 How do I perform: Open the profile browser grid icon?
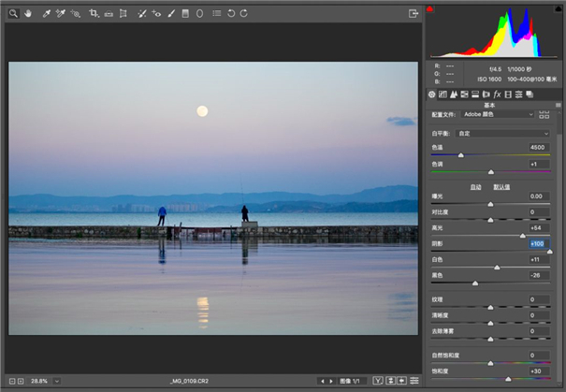click(x=544, y=114)
